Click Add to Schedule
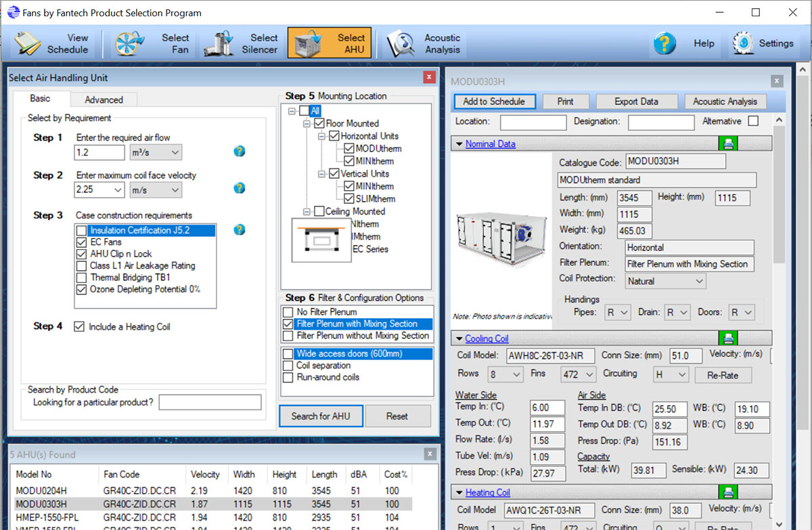Screen dimensions: 812x530 (494, 102)
